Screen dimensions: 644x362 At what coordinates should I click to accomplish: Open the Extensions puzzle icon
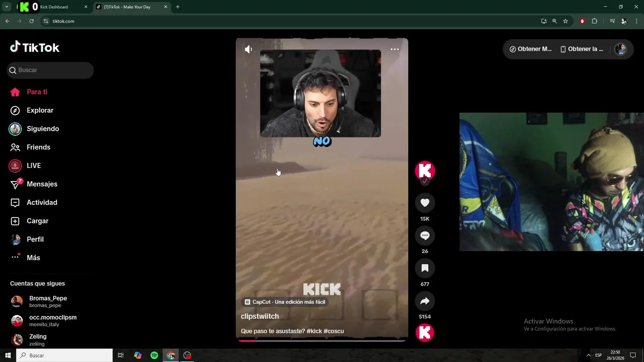[x=594, y=21]
